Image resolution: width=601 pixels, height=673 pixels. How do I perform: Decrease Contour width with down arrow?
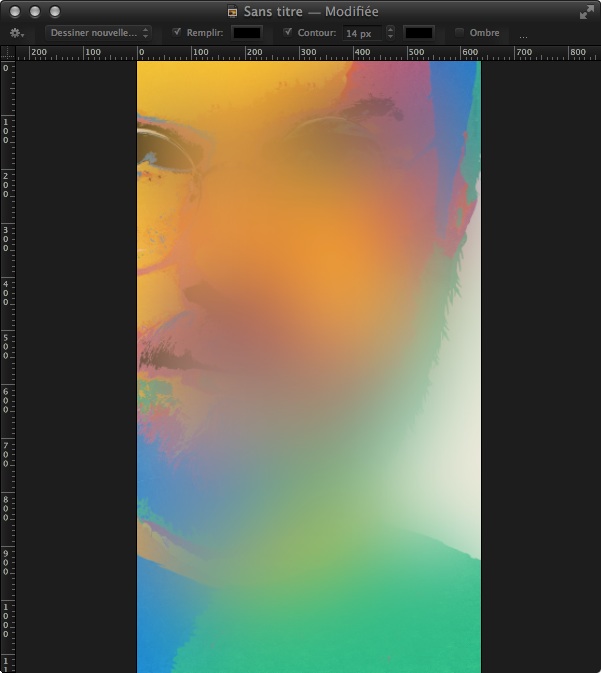(x=390, y=37)
